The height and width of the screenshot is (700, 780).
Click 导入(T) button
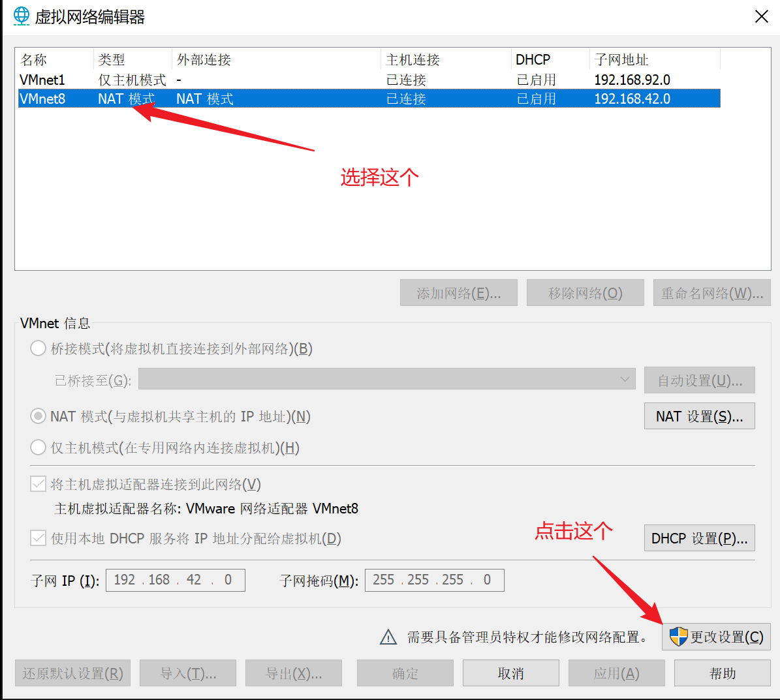pyautogui.click(x=188, y=673)
